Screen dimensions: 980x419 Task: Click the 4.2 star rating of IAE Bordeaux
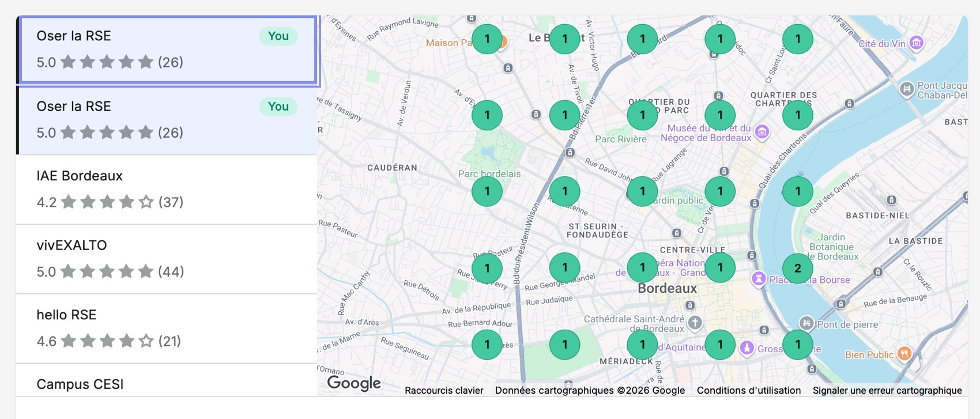coord(110,202)
